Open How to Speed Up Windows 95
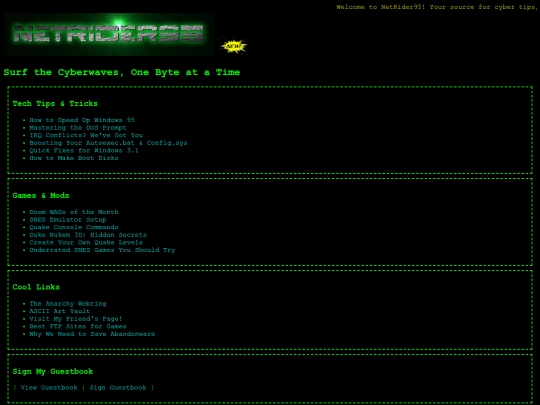Viewport: 540px width, 405px height. [x=82, y=120]
